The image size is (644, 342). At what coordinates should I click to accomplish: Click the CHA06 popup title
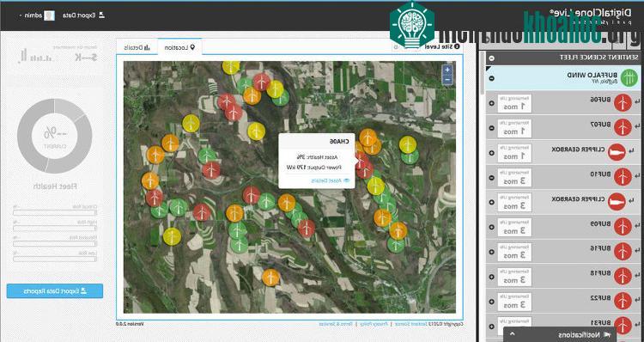339,141
